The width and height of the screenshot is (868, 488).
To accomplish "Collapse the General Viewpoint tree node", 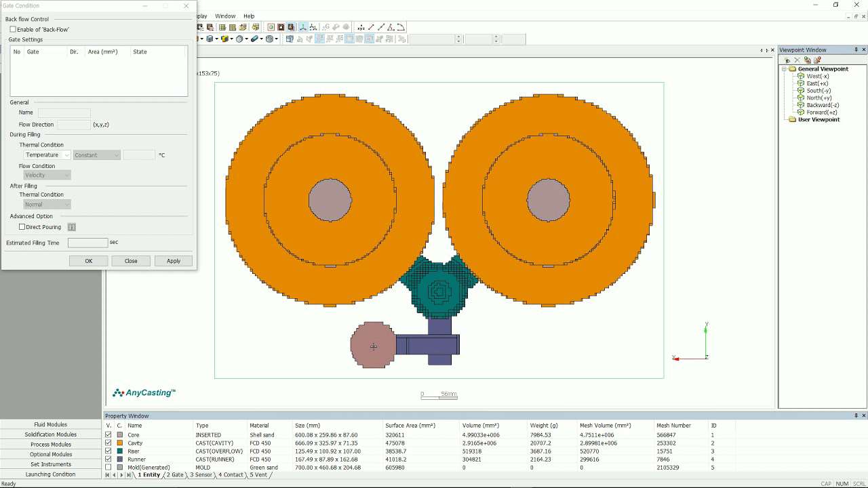I will tap(785, 69).
